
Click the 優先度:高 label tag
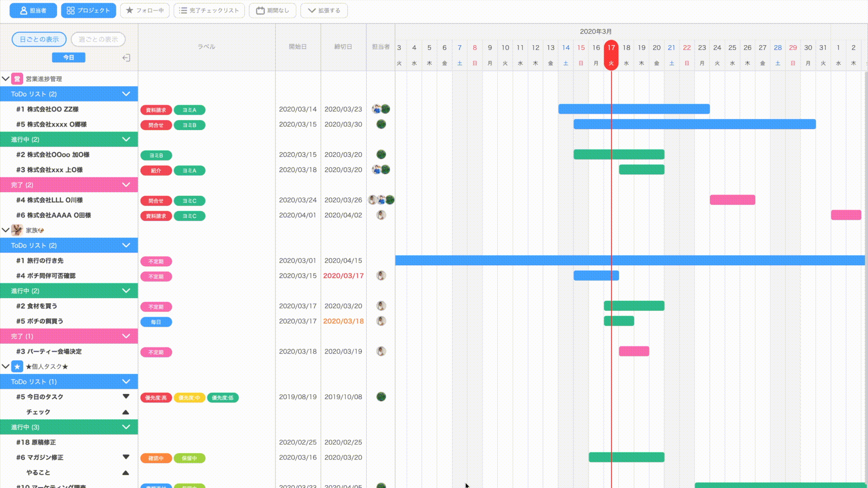pyautogui.click(x=156, y=398)
